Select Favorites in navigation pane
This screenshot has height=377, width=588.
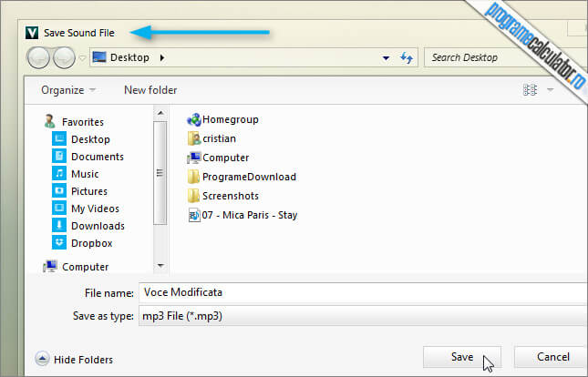click(82, 122)
